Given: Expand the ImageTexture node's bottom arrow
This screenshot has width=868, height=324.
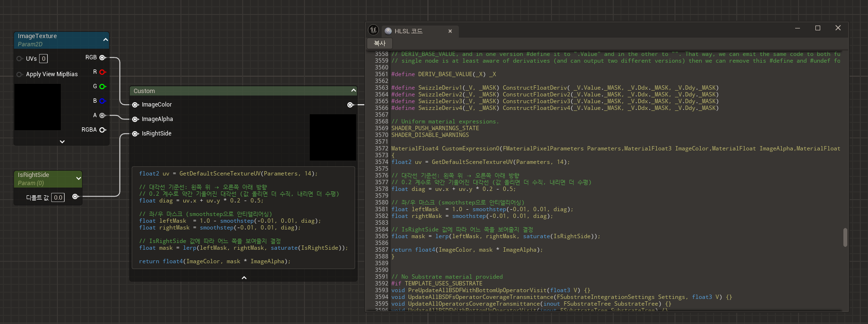Looking at the screenshot, I should [62, 142].
